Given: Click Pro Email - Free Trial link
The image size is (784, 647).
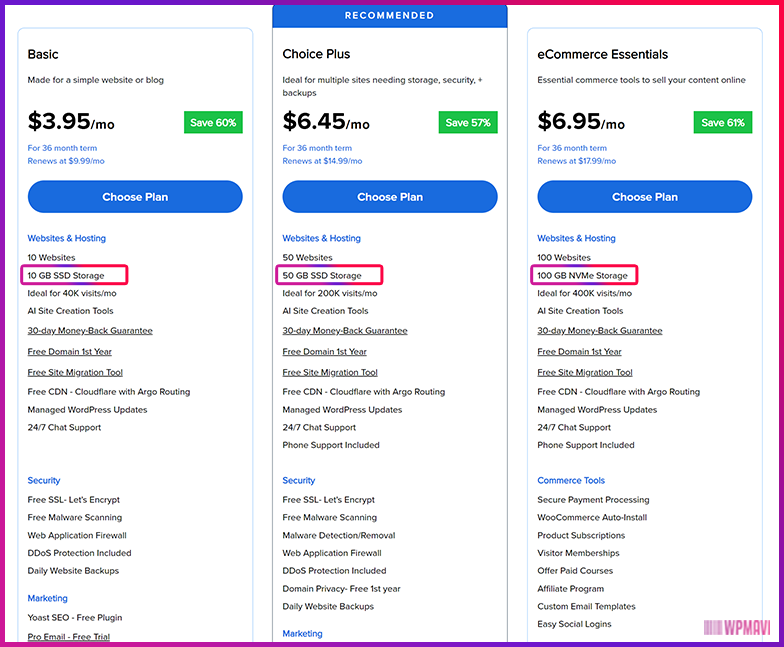Looking at the screenshot, I should (68, 636).
